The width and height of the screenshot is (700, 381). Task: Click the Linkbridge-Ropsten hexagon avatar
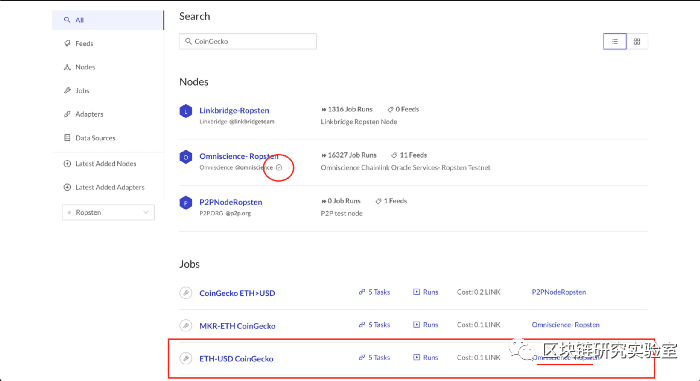[x=186, y=111]
